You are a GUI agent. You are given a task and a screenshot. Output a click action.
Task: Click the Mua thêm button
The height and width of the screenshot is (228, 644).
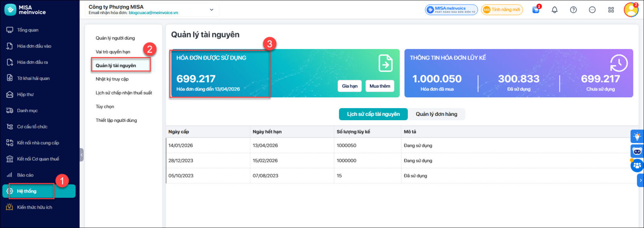pos(380,86)
